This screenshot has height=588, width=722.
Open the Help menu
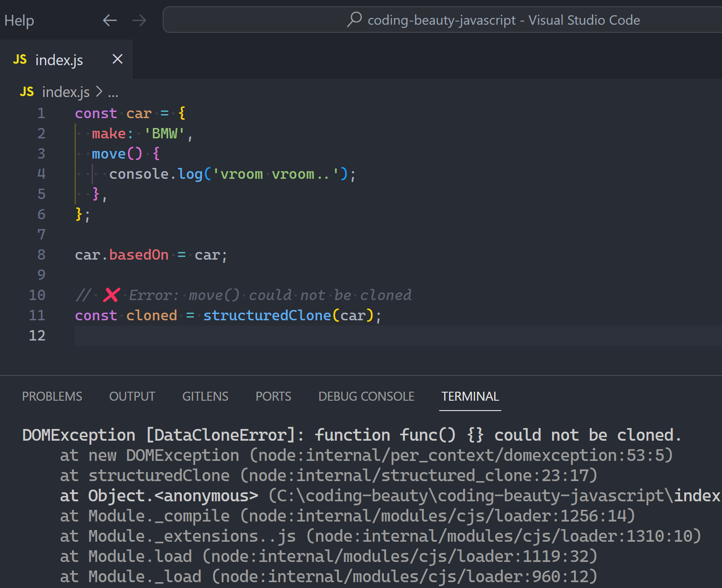click(x=19, y=20)
